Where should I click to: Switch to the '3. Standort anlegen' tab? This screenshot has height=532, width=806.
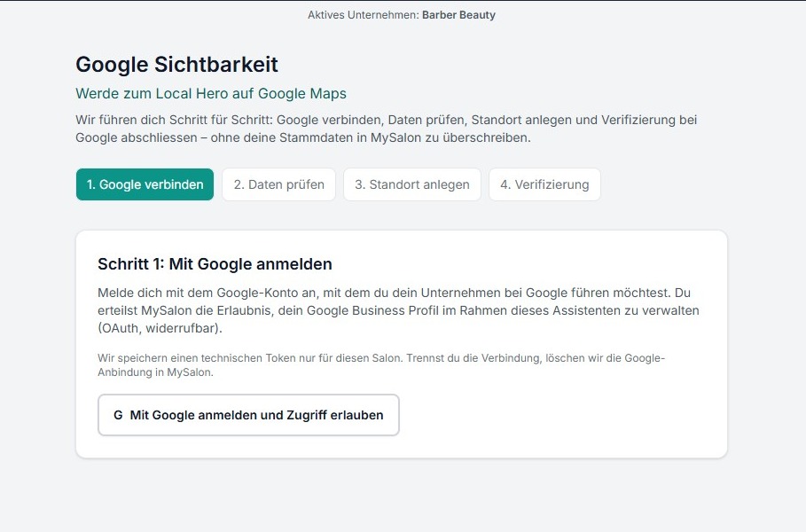point(411,184)
